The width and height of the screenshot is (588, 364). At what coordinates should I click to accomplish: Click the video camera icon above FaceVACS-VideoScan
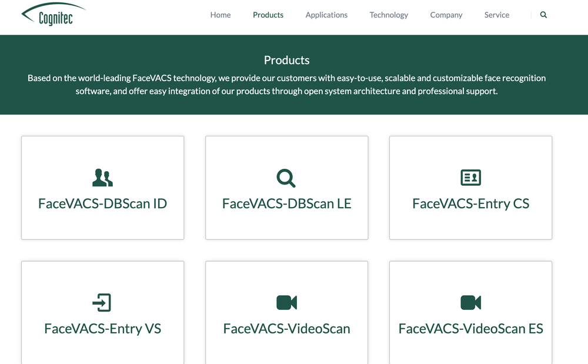(x=286, y=302)
